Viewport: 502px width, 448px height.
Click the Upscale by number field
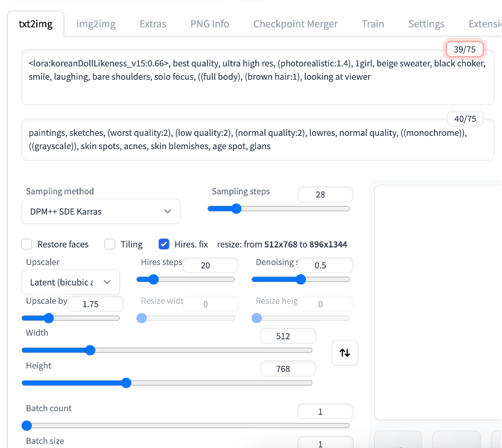tap(95, 304)
